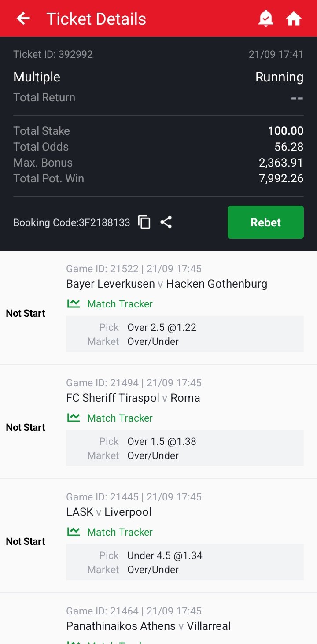Open Match Tracker for Sheriff v Roma
This screenshot has width=317, height=644.
click(x=120, y=418)
